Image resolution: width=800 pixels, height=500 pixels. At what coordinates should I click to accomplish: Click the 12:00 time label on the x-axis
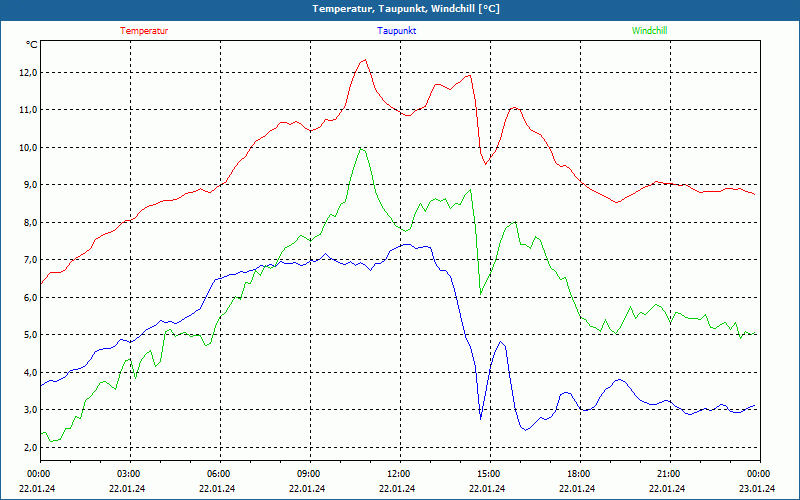(x=399, y=474)
